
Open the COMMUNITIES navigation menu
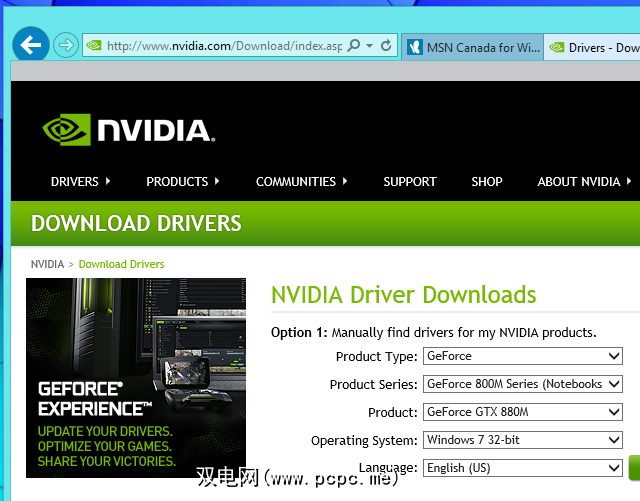click(x=301, y=181)
